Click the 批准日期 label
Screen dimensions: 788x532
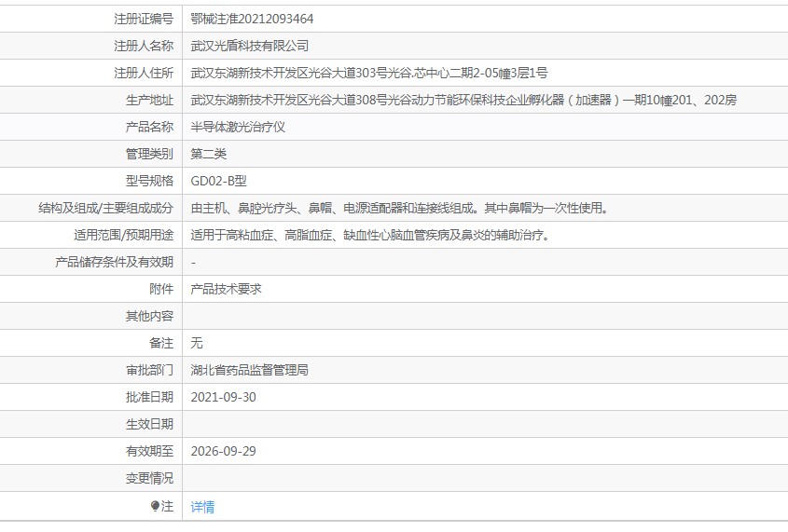tap(149, 398)
